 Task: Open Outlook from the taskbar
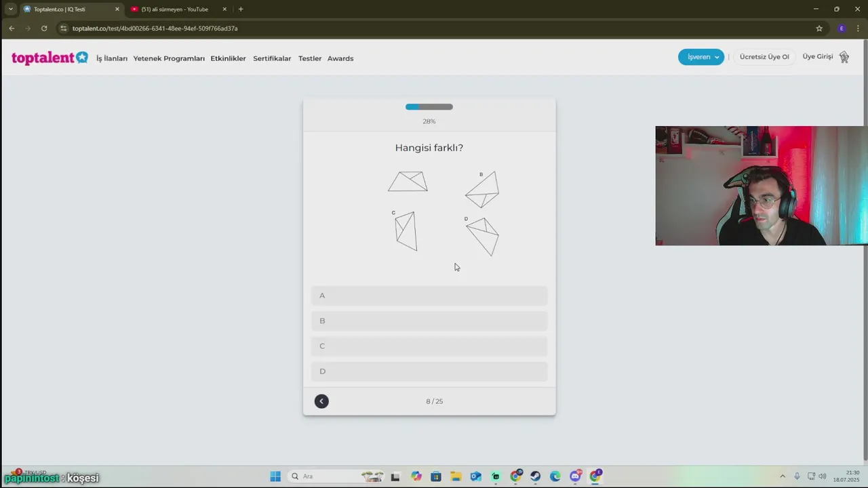475,476
